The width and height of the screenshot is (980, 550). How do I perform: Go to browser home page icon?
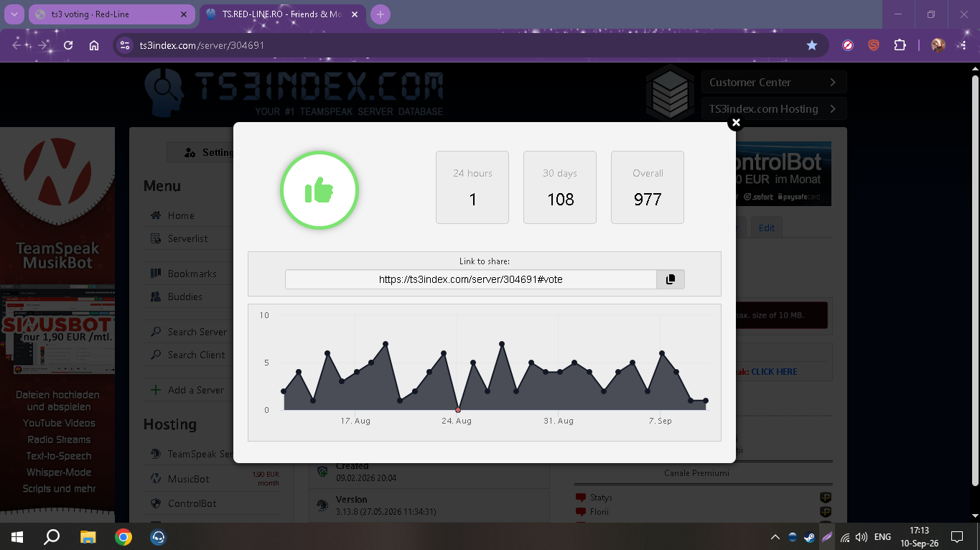click(94, 45)
